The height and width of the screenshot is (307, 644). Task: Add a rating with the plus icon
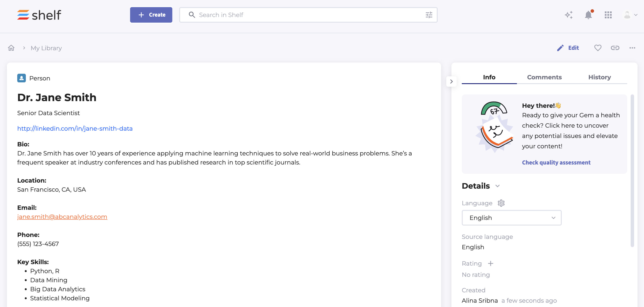point(490,263)
